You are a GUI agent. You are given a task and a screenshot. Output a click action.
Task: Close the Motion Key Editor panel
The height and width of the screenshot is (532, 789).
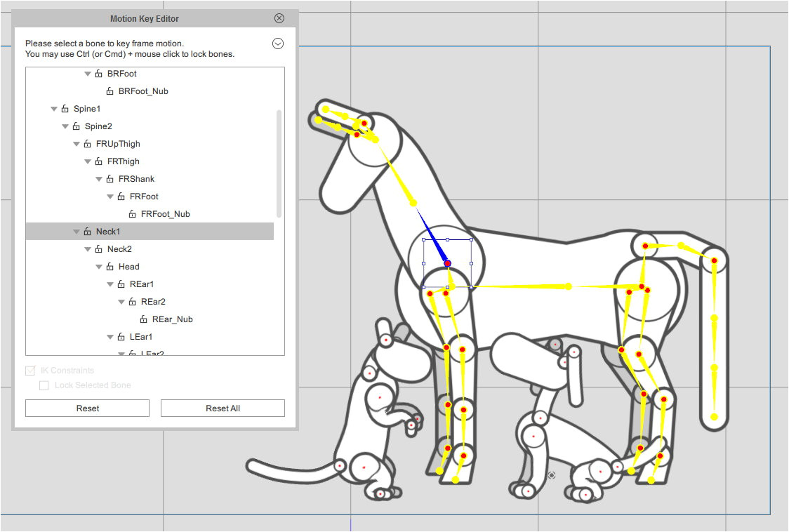279,18
